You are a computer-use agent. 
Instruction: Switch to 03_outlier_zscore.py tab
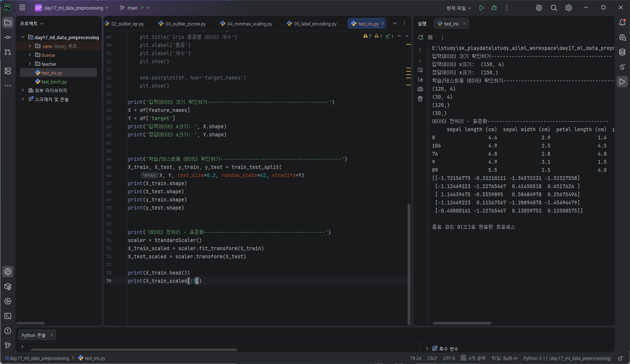[182, 24]
